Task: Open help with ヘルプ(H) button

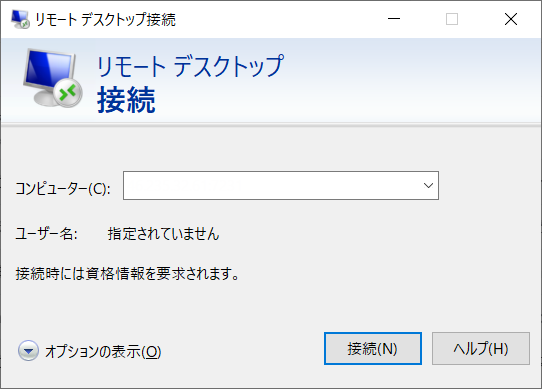Action: tap(481, 349)
